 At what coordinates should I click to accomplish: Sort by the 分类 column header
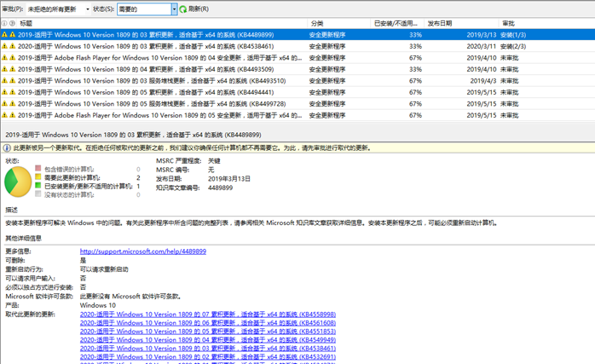317,23
